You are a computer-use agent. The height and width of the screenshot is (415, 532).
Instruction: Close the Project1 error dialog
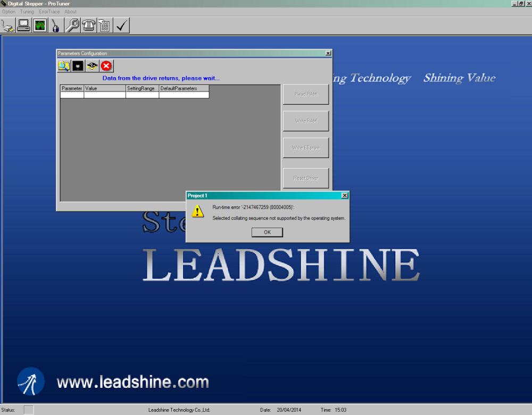tap(345, 196)
